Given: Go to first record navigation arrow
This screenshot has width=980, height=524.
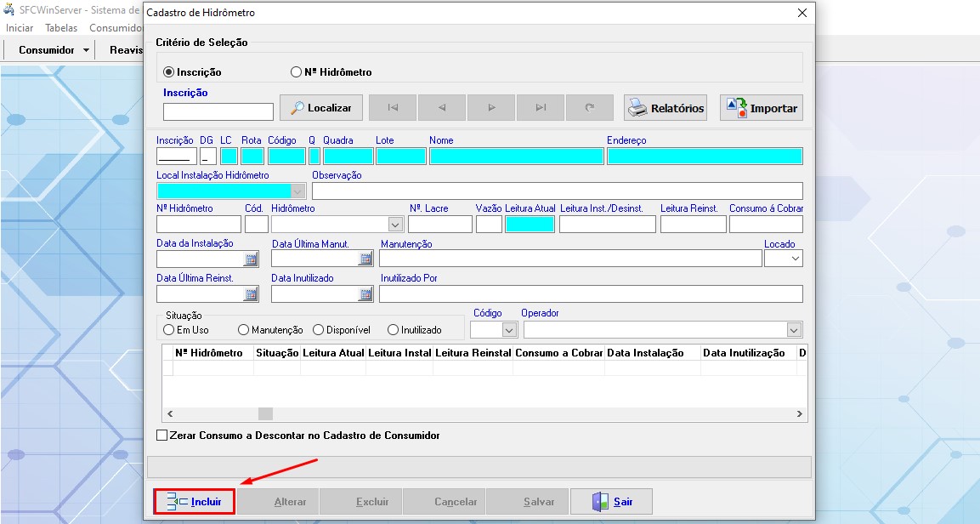Looking at the screenshot, I should point(393,108).
